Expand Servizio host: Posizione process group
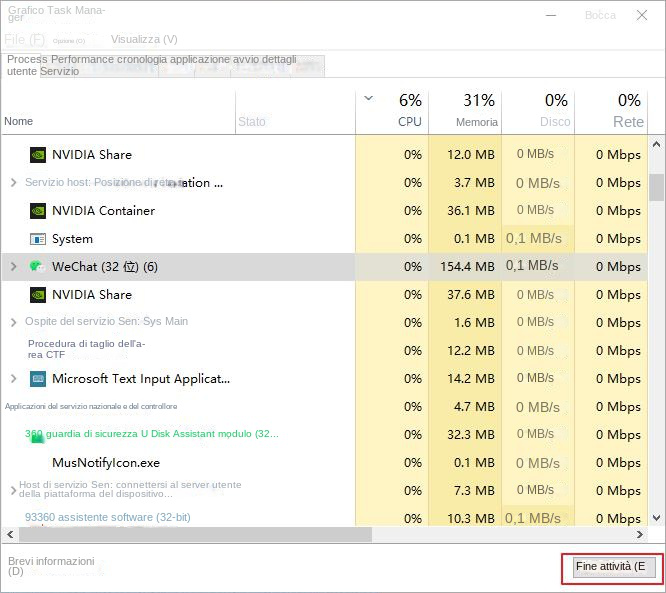 (13, 183)
